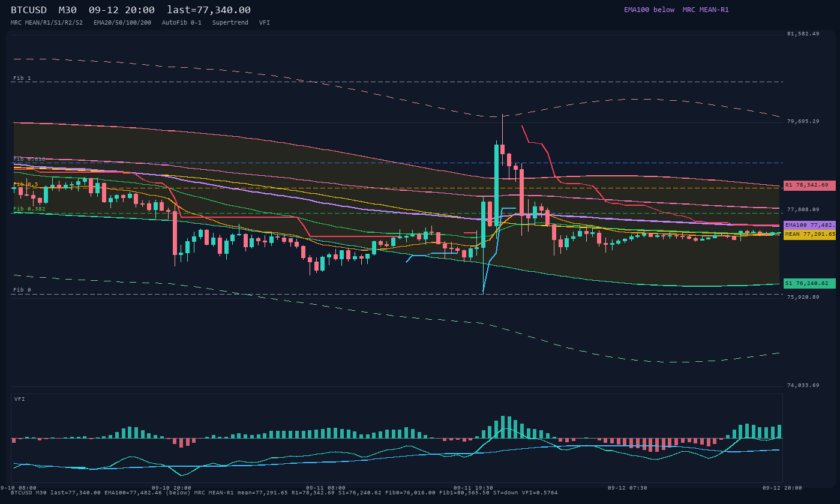Click the 77,808.09 price axis label

coord(803,209)
